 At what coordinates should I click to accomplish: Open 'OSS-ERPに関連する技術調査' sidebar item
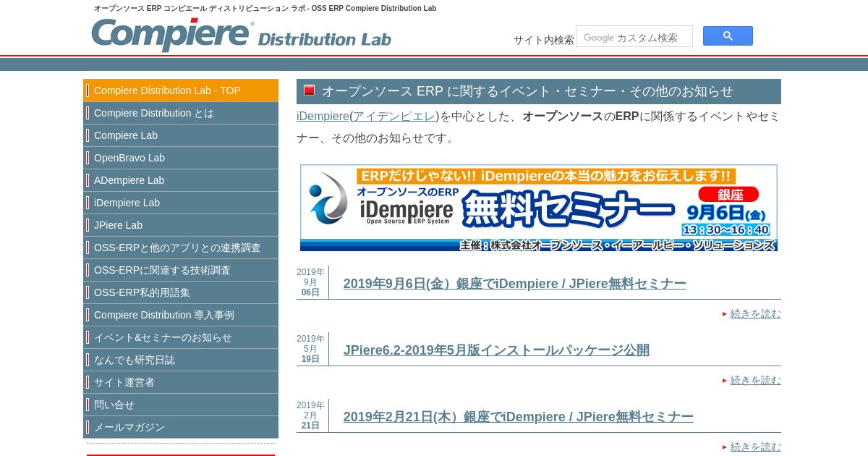(x=181, y=270)
